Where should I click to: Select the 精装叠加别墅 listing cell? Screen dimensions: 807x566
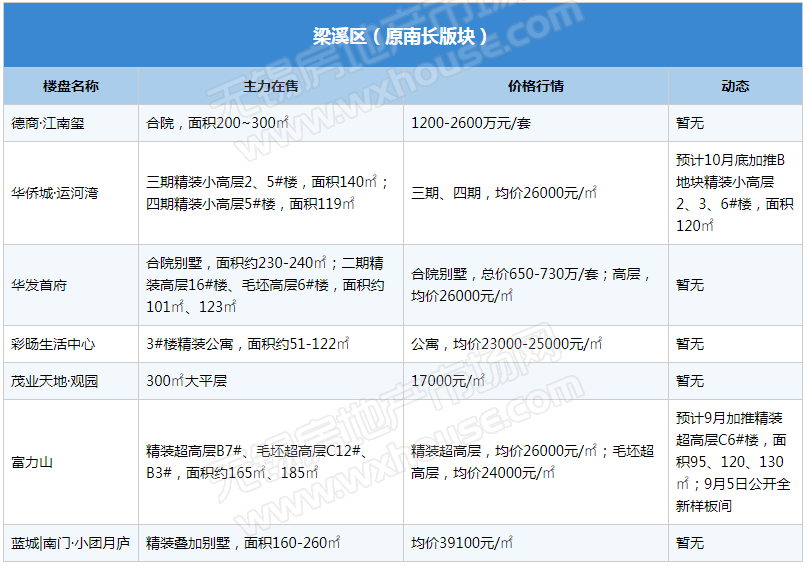243,544
